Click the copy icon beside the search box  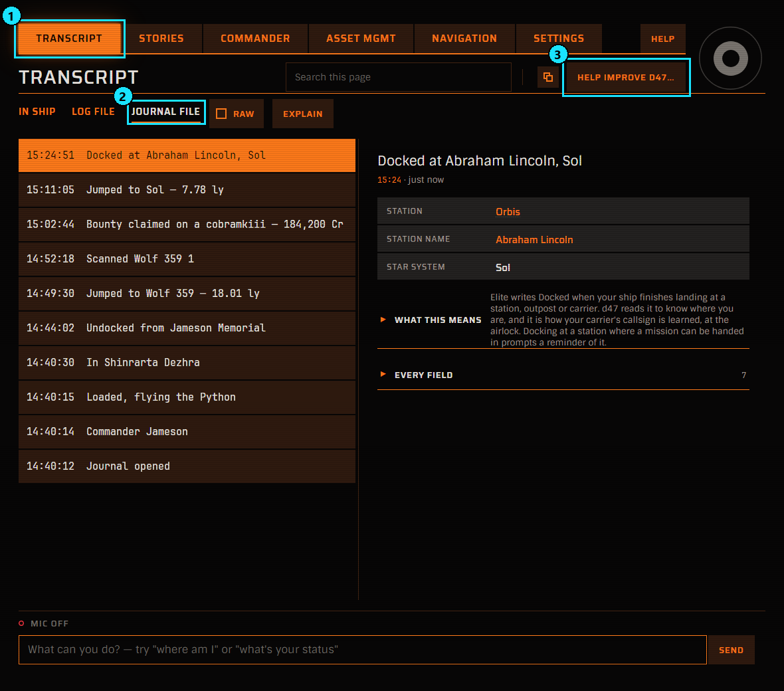coord(548,77)
